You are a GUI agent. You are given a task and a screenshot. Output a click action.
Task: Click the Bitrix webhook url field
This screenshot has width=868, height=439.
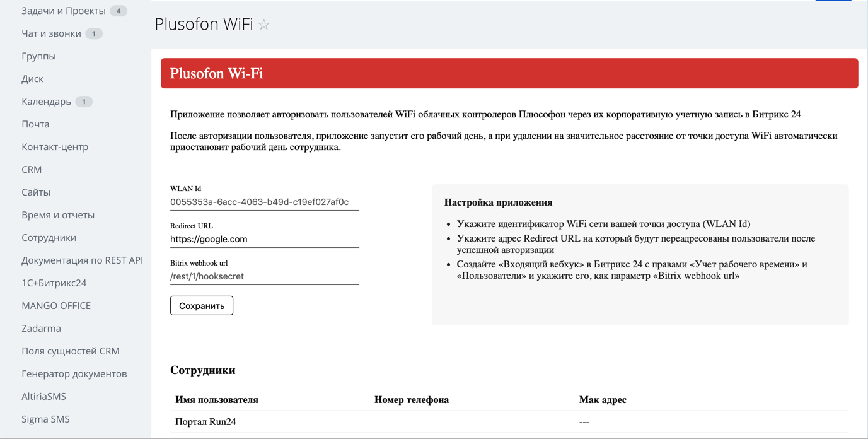tap(264, 276)
